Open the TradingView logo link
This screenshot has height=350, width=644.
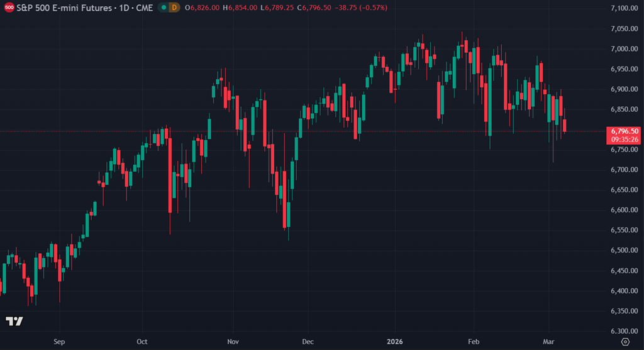click(14, 321)
